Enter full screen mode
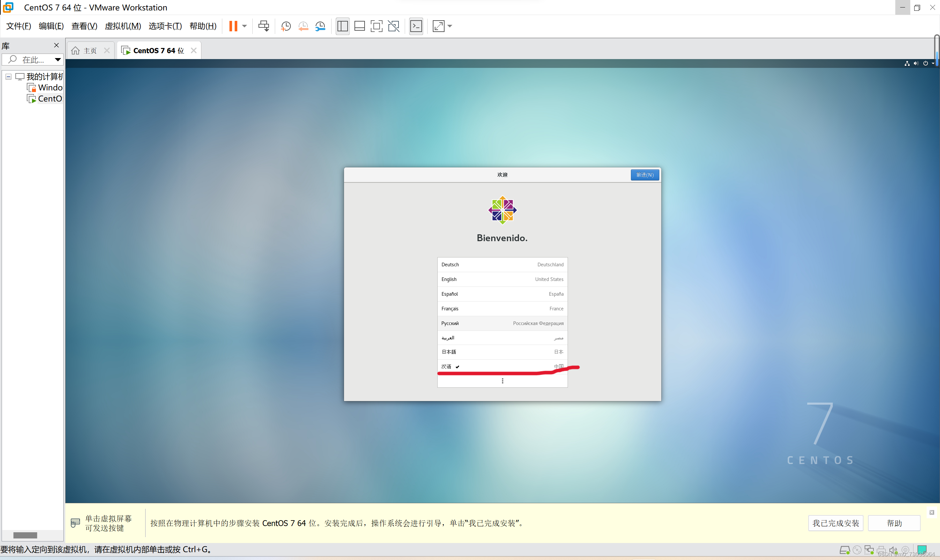 (x=376, y=26)
